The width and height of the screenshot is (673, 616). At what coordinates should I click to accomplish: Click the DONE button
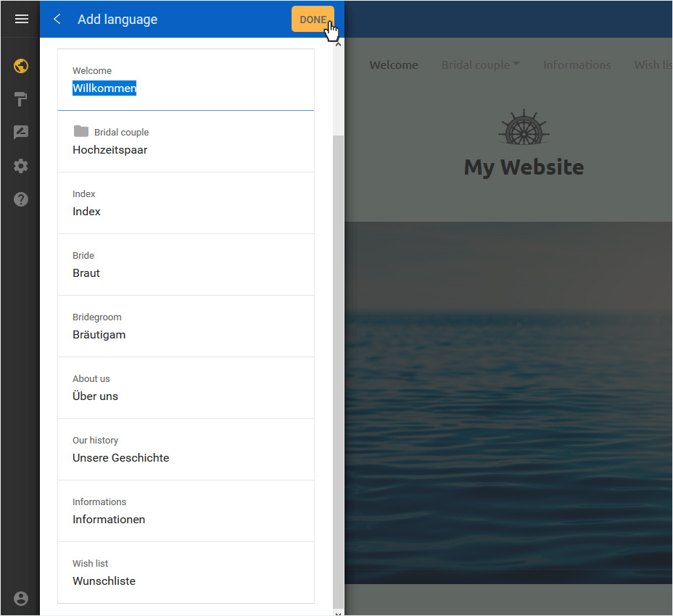pos(313,20)
